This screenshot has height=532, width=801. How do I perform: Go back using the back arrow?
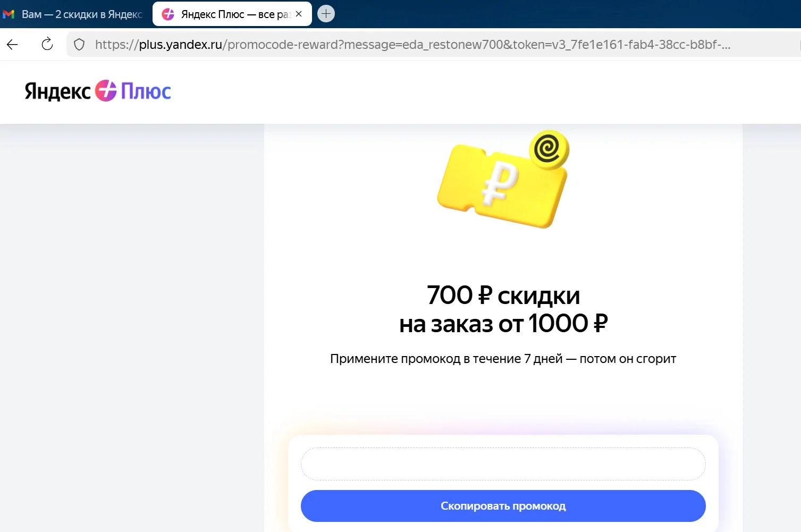(13, 45)
